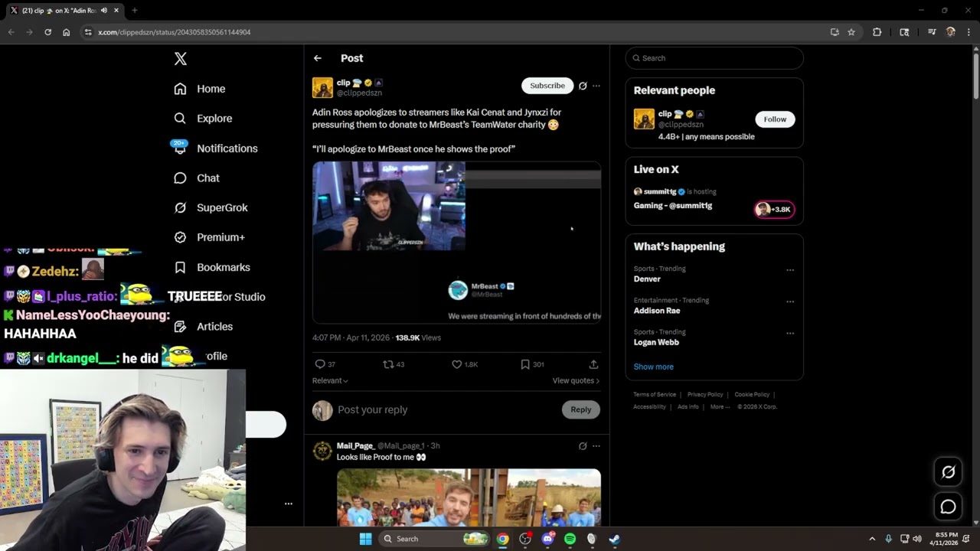Reload the page in Chrome
The image size is (980, 551).
tap(47, 32)
